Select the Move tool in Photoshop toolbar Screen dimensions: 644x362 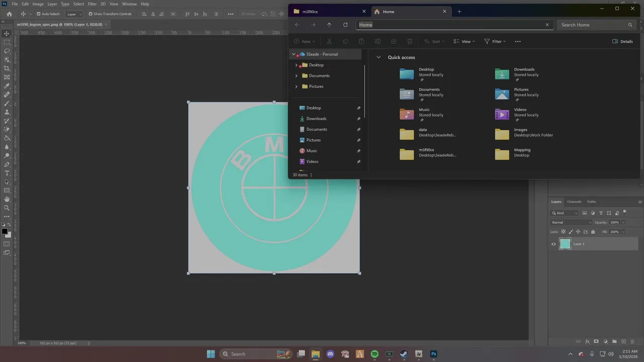(7, 34)
